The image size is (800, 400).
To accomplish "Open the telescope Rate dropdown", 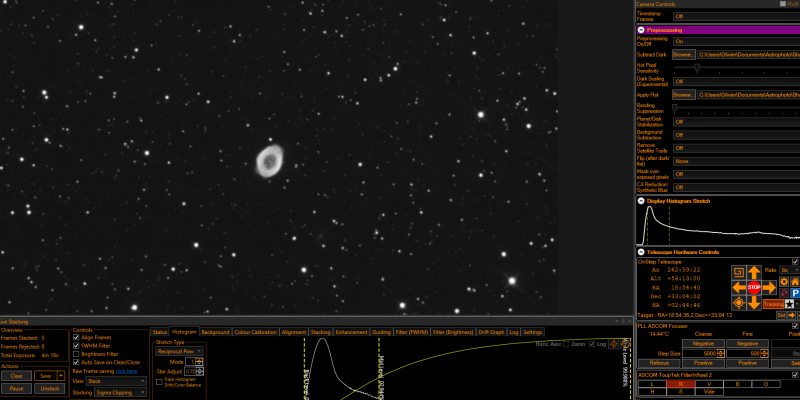I will [790, 270].
